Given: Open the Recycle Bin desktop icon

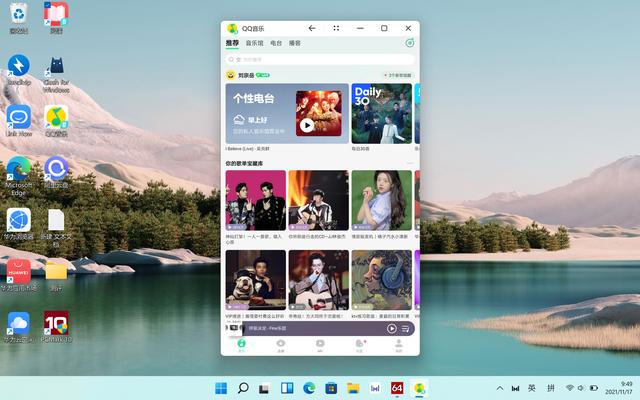Looking at the screenshot, I should tap(18, 18).
